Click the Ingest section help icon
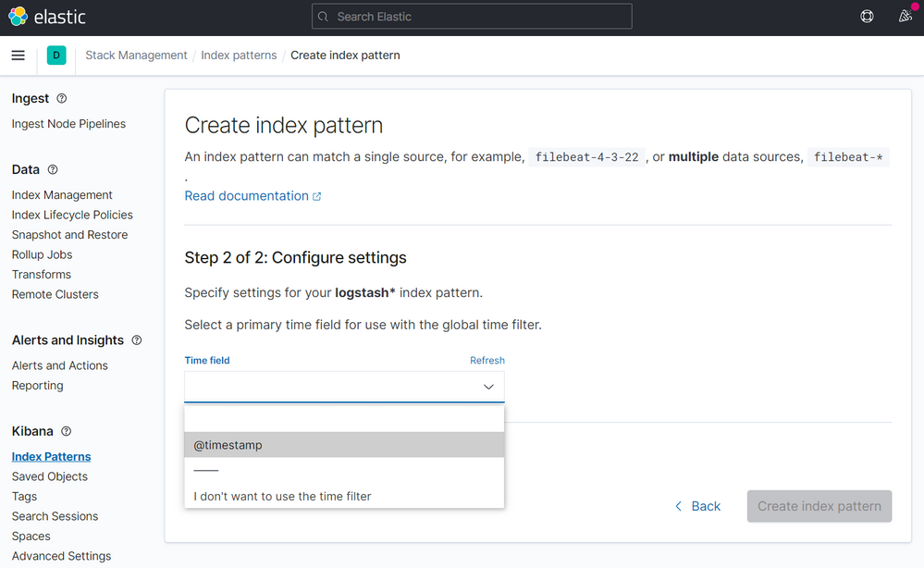 [x=61, y=98]
